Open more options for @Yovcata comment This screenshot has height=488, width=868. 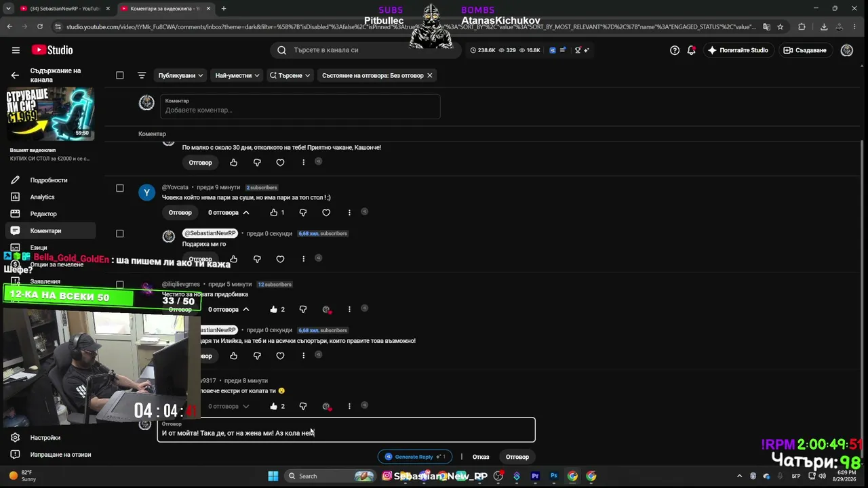pyautogui.click(x=349, y=213)
